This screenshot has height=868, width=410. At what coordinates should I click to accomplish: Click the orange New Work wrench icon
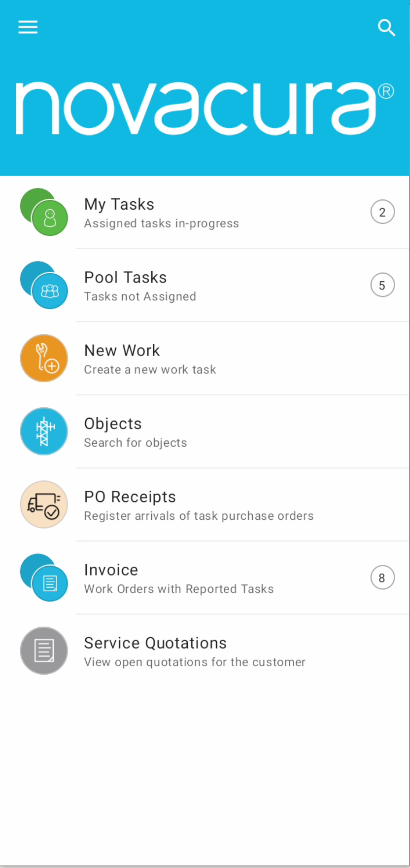coord(44,358)
